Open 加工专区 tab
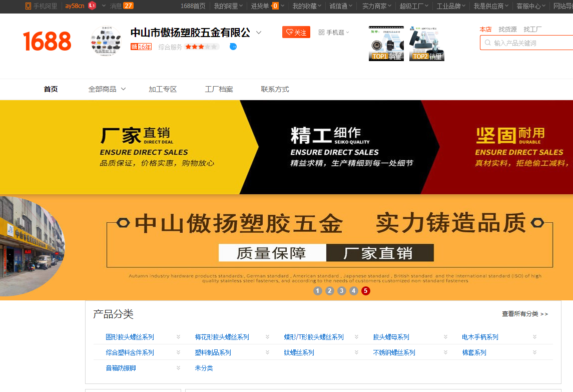Image resolution: width=573 pixels, height=392 pixels. tap(163, 89)
